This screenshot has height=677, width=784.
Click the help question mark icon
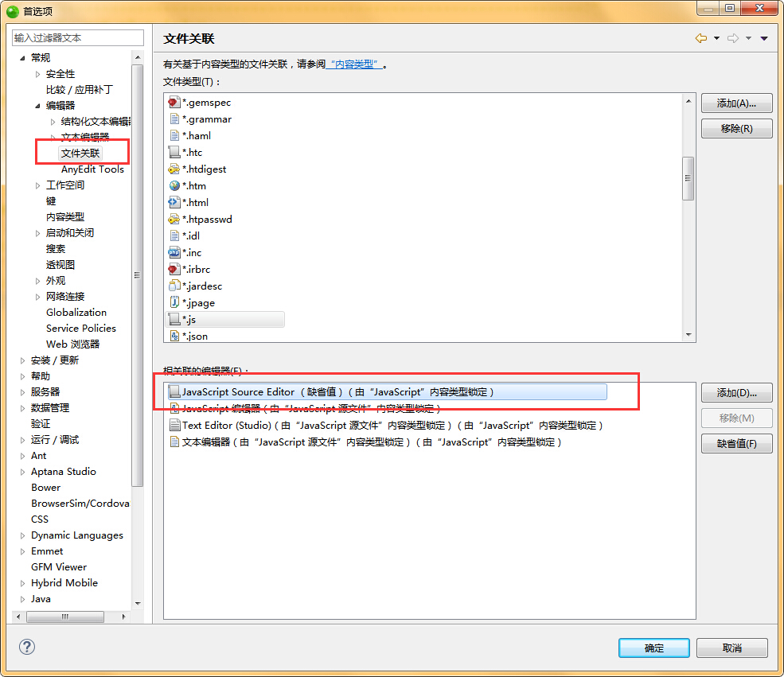click(x=26, y=647)
